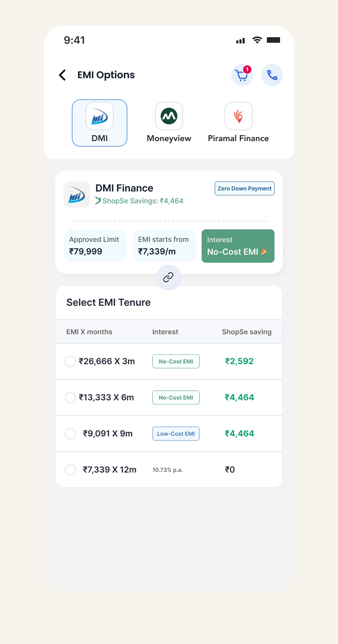Choose the ₹7,339 X 12m tenure radio
The width and height of the screenshot is (338, 644).
pos(70,470)
